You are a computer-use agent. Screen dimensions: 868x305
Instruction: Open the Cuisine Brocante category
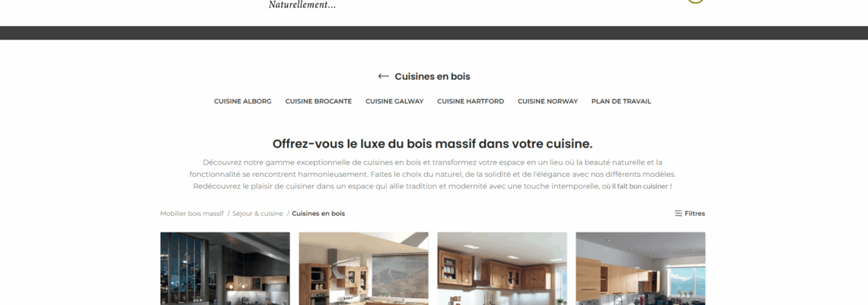[x=318, y=101]
